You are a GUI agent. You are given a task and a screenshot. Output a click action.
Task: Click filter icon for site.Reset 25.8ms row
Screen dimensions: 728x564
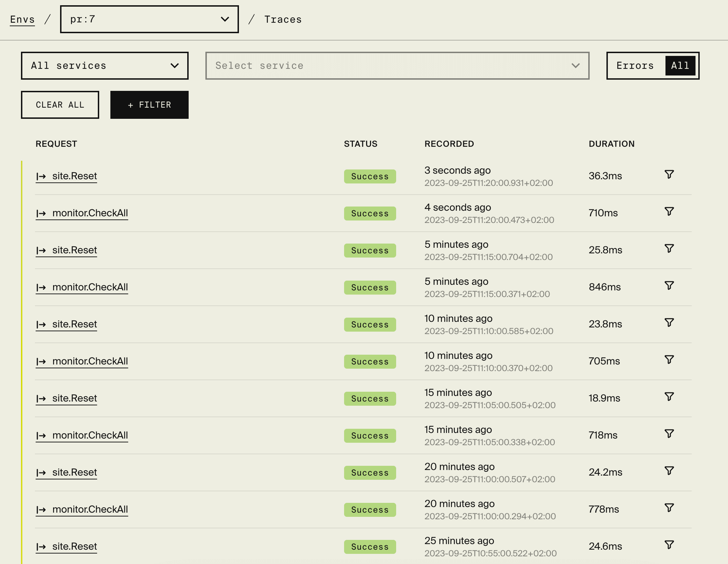[669, 248]
